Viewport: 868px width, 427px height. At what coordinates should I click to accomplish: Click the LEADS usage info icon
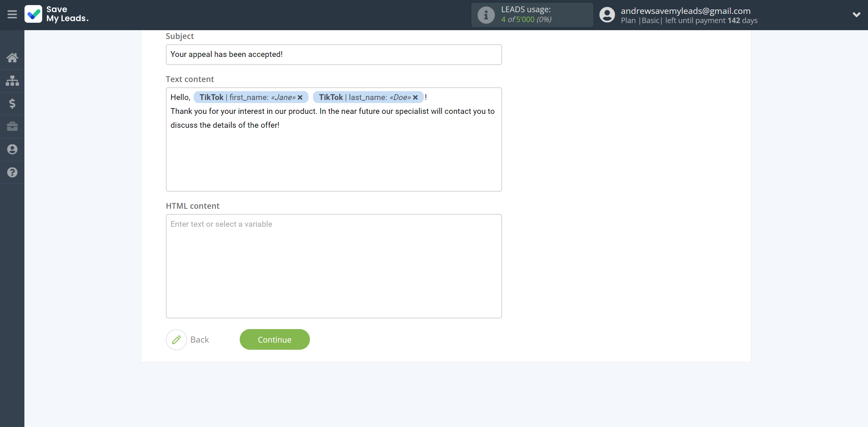(486, 15)
